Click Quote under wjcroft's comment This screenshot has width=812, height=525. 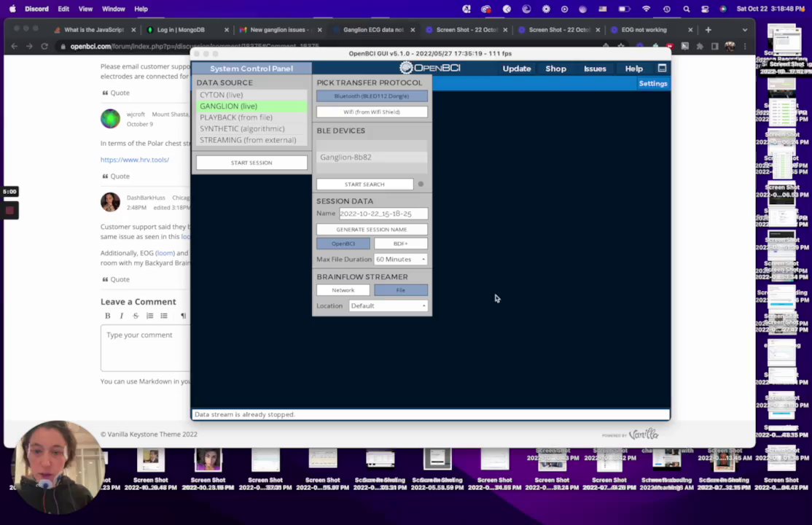(x=116, y=176)
